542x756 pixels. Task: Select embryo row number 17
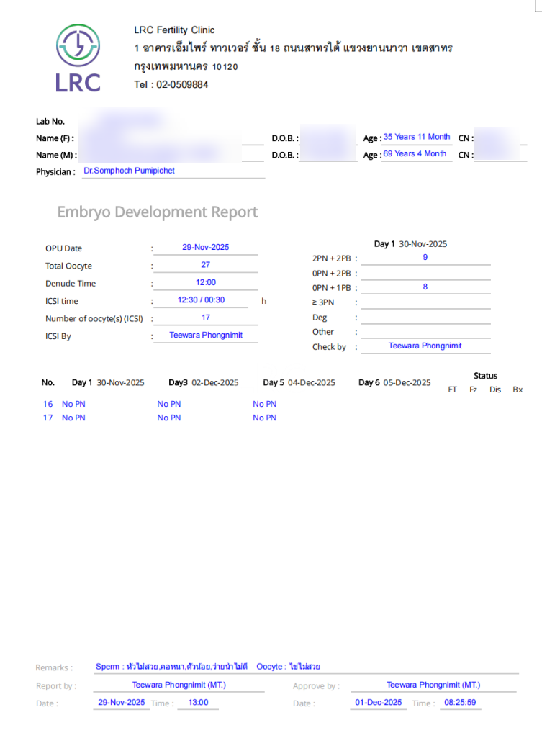pyautogui.click(x=48, y=418)
